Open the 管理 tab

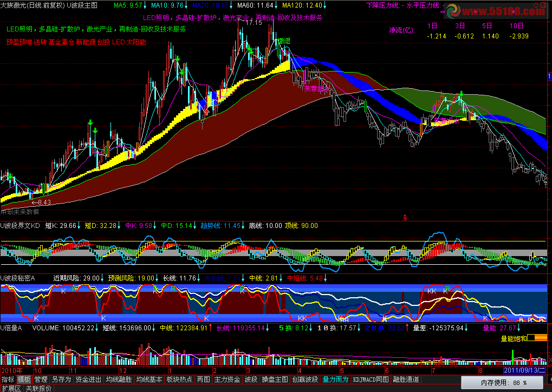pos(41,380)
